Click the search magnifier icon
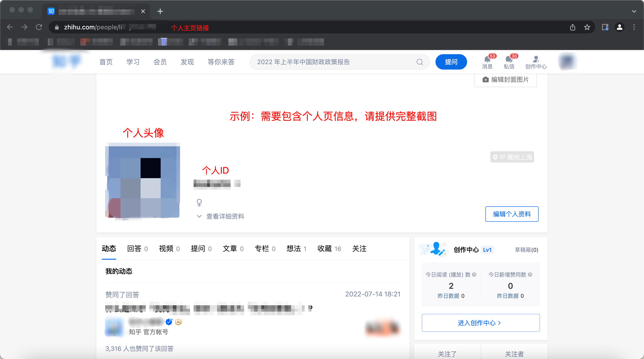 (x=419, y=62)
